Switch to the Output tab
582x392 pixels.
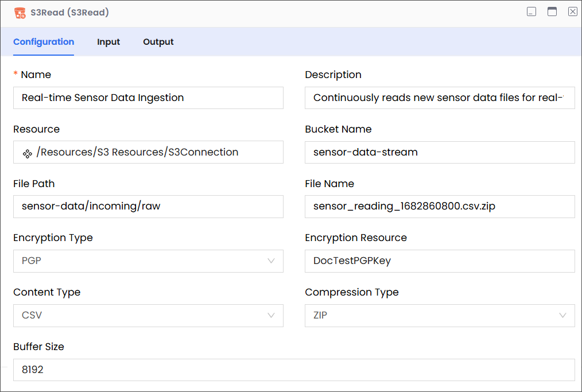coord(158,41)
